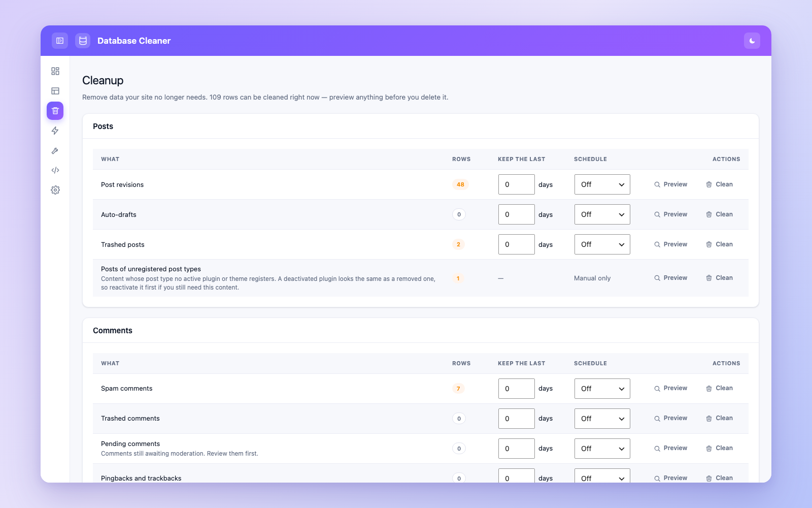Screen dimensions: 812x508
Task: Click the Database Cleaner logo icon
Action: pyautogui.click(x=83, y=41)
